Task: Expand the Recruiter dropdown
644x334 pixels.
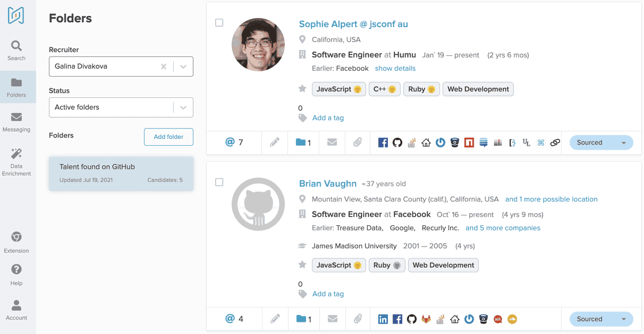Action: click(183, 67)
